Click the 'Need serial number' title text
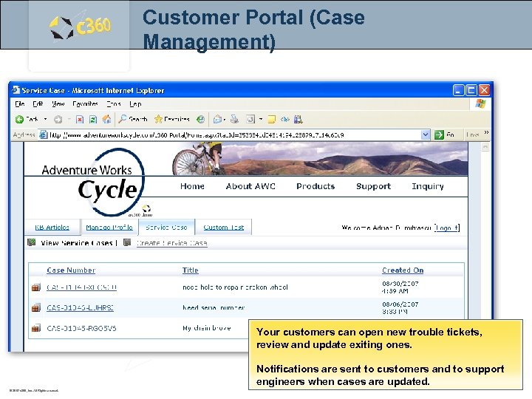Image resolution: width=532 pixels, height=399 pixels. click(214, 307)
